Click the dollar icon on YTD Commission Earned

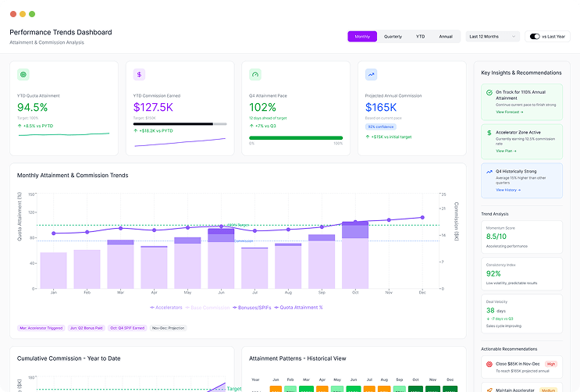point(140,75)
